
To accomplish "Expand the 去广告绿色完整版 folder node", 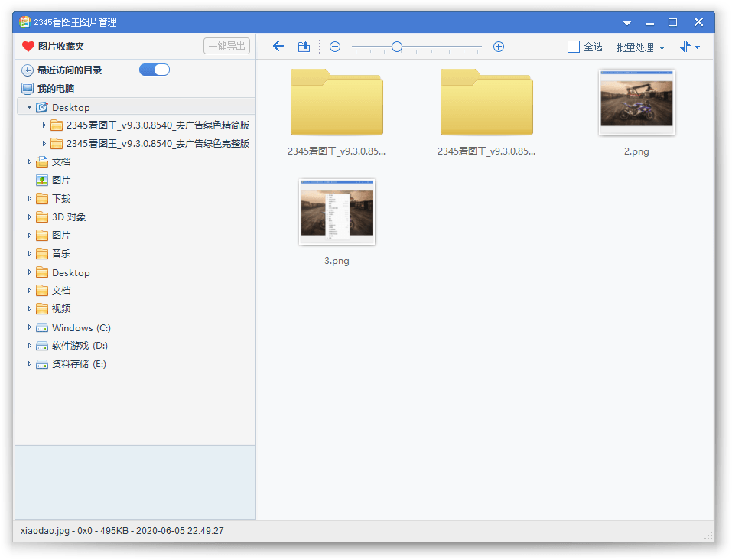I will [x=44, y=143].
